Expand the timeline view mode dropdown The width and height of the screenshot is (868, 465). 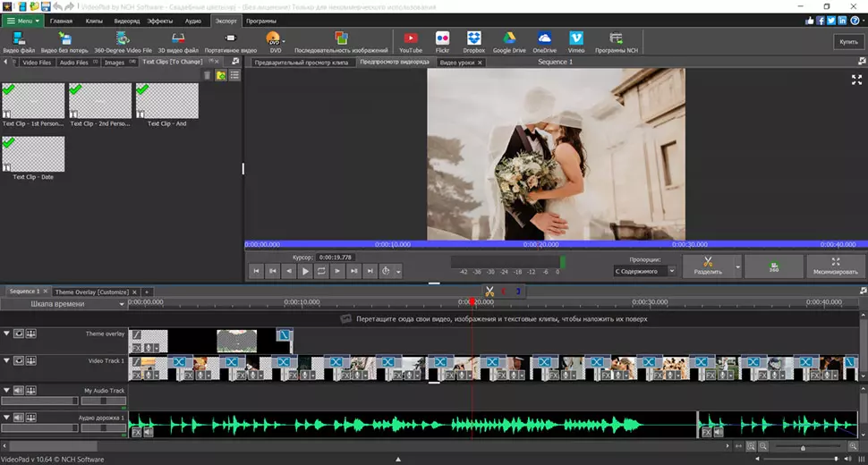(123, 304)
